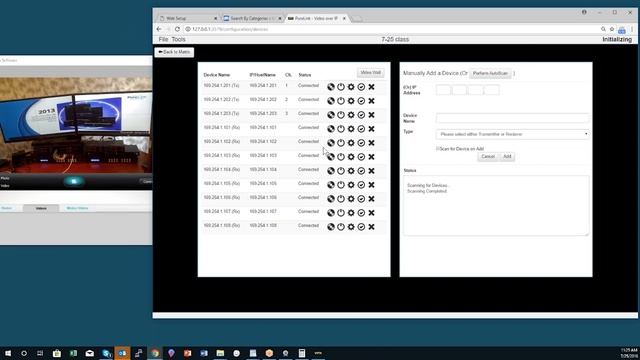Image resolution: width=640 pixels, height=360 pixels.
Task: Delete device 169.254.1.202 (Tx) with X icon
Action: [x=371, y=101]
